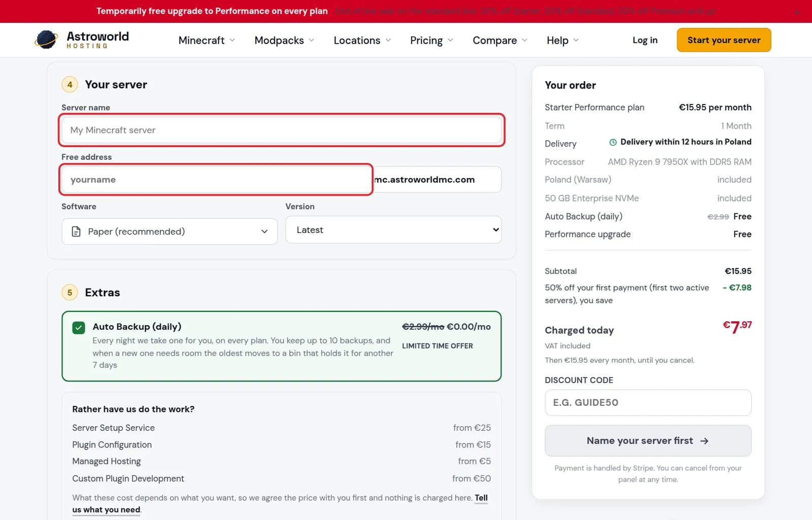
Task: Click the Astroworld Hosting planet logo
Action: [x=46, y=40]
